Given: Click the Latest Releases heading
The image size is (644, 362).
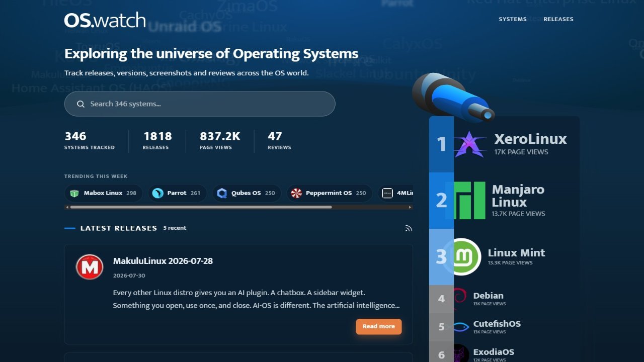Looking at the screenshot, I should tap(119, 228).
